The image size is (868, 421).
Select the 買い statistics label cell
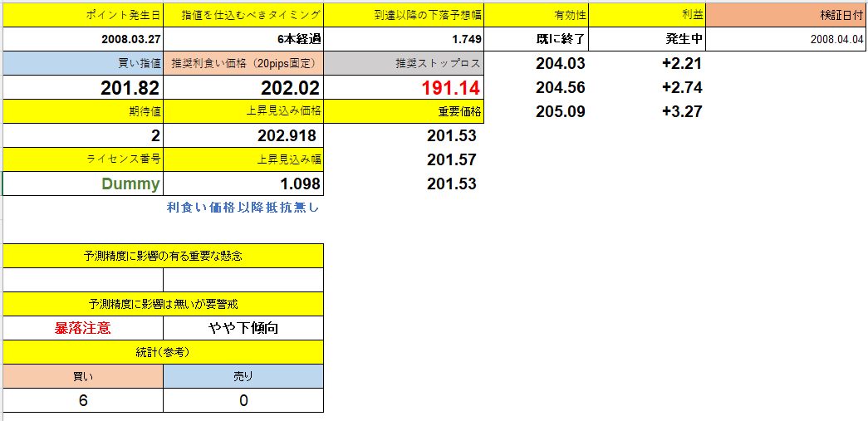click(x=83, y=376)
